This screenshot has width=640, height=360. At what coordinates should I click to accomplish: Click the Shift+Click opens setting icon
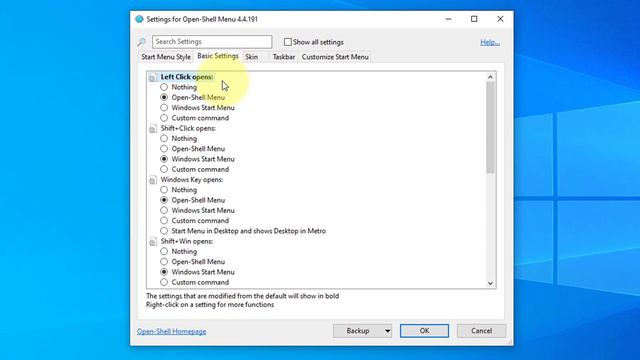click(153, 129)
